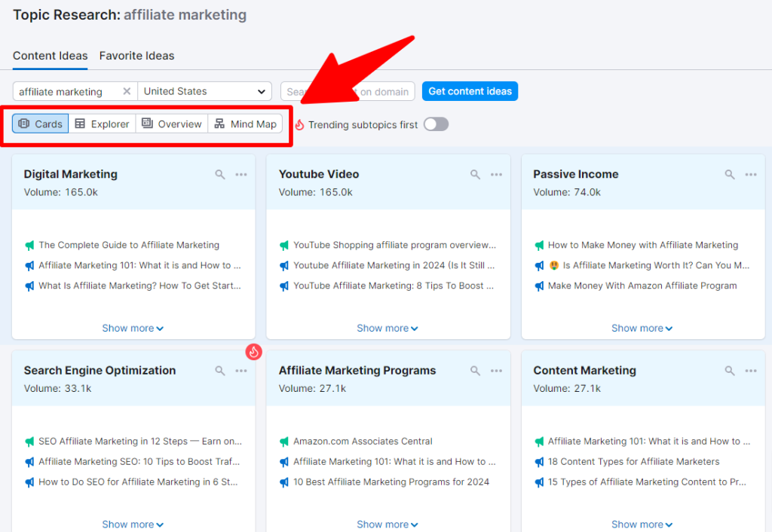Expand Show more on Search Engine Optimization card
This screenshot has height=532, width=772.
(x=133, y=524)
